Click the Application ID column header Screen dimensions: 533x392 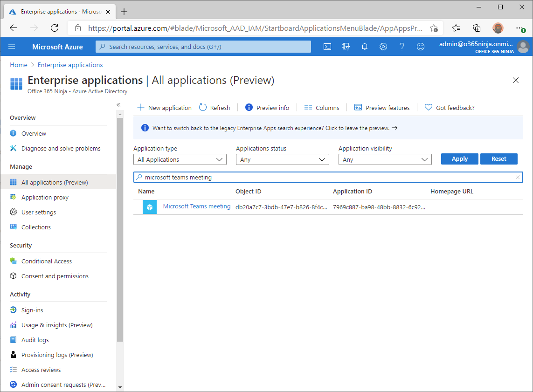353,191
